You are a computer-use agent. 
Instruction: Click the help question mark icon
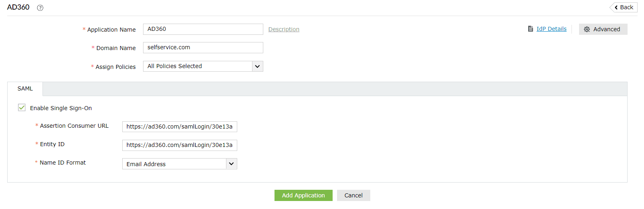pyautogui.click(x=40, y=8)
